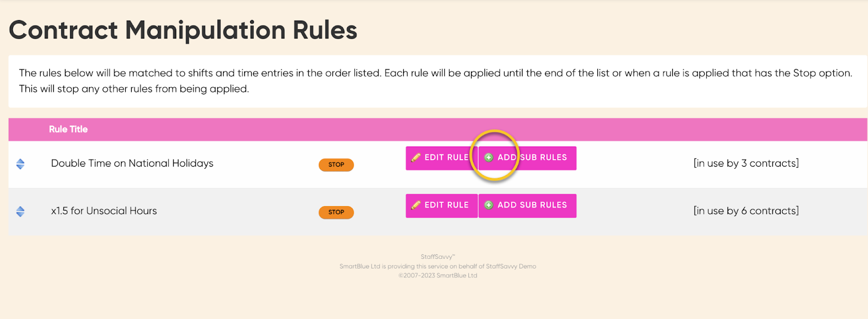Move the x1.5 Unsocial Hours rule down
Screen dimensions: 868x319
[21, 215]
